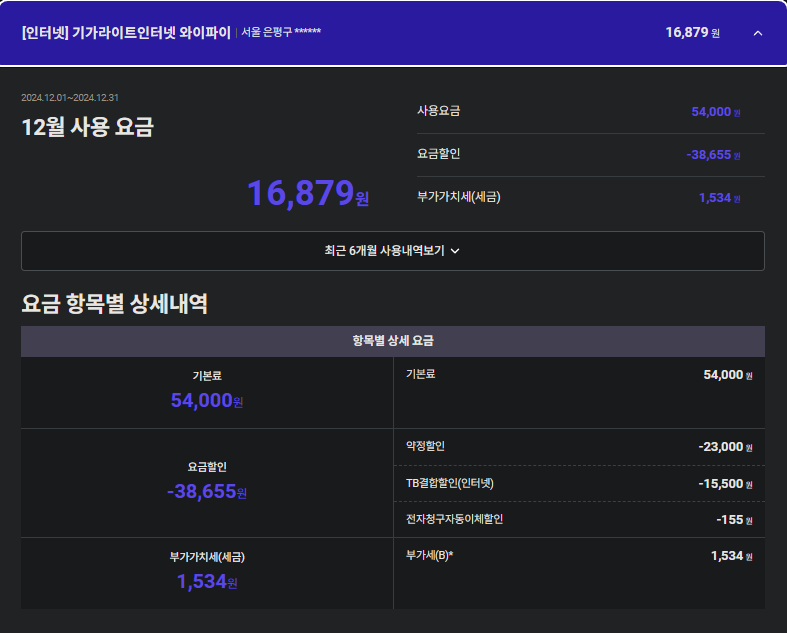Select the 부가세(B)* detail row
This screenshot has height=633, width=787.
(579, 556)
